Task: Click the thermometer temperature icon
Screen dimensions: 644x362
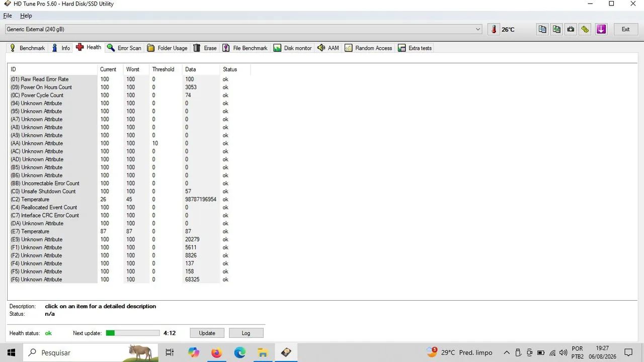Action: pos(494,29)
